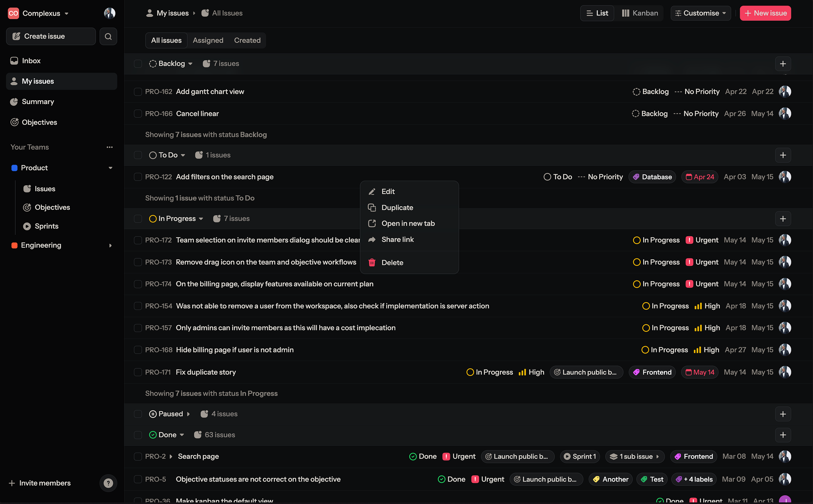Open search with the magnifier icon
The height and width of the screenshot is (504, 813).
[108, 36]
